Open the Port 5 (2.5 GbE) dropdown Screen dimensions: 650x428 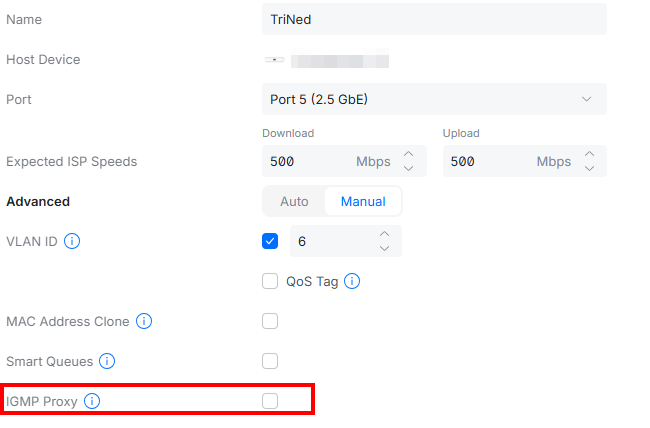pos(433,99)
